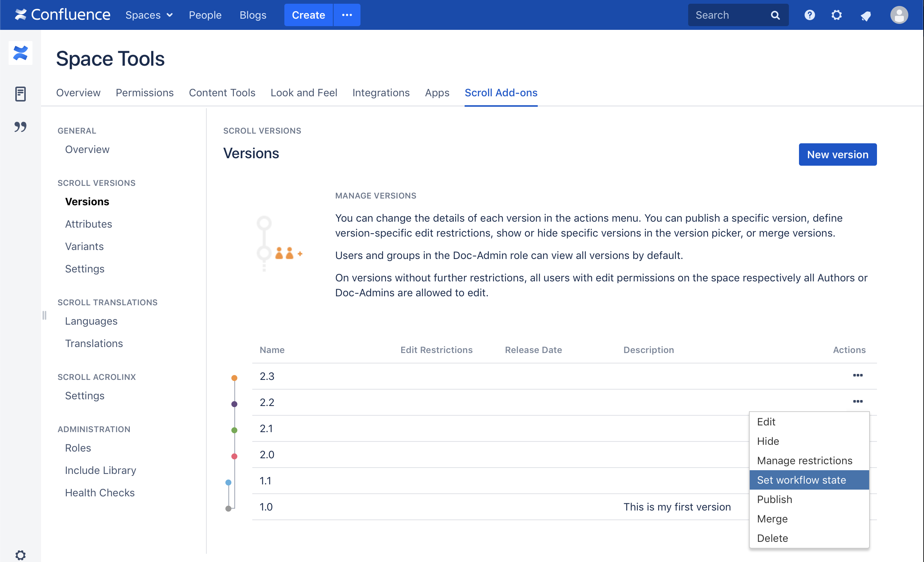The width and height of the screenshot is (924, 562).
Task: Click the sidebar resize handle
Action: click(44, 315)
